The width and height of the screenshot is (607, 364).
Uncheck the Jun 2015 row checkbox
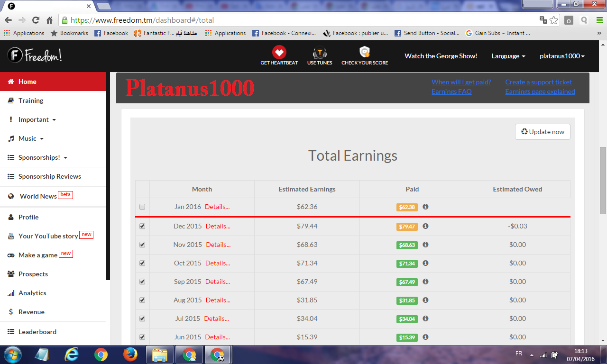(142, 337)
